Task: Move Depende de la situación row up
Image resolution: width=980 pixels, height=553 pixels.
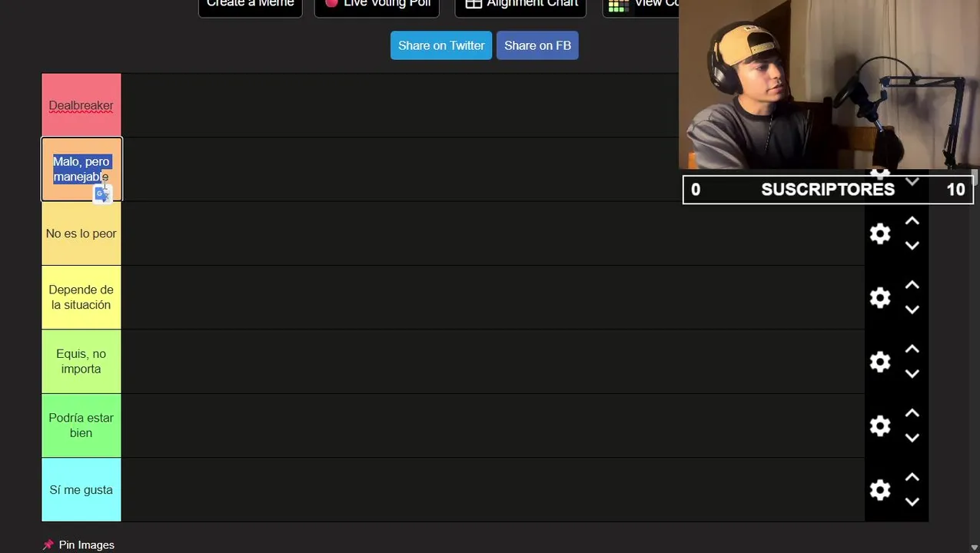Action: (912, 285)
